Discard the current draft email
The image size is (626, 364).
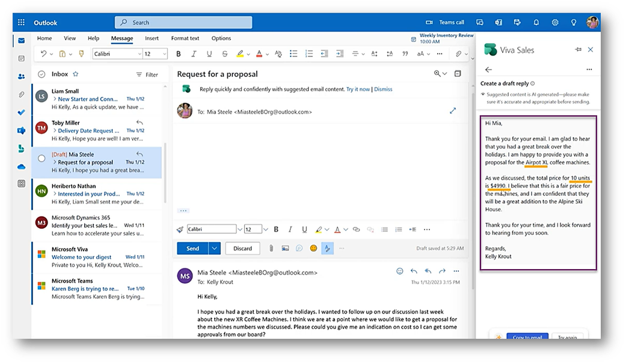[242, 247]
